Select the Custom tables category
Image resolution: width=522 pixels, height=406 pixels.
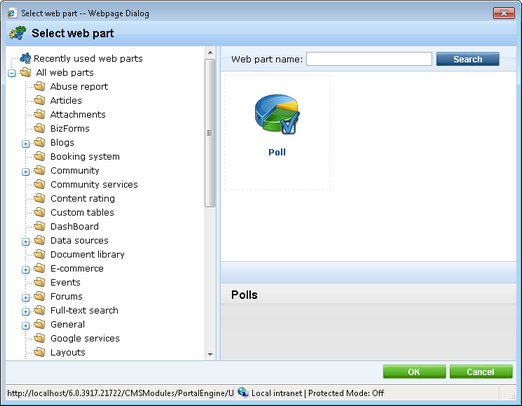82,212
